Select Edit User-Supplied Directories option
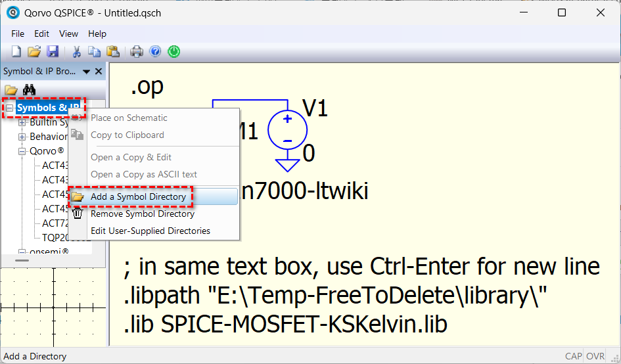The height and width of the screenshot is (364, 621). click(150, 231)
